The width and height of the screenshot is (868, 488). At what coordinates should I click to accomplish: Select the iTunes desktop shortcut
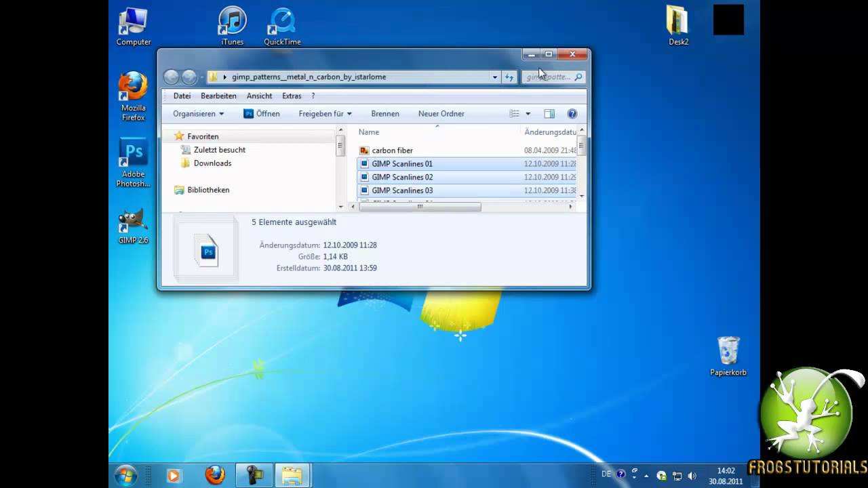pyautogui.click(x=232, y=24)
